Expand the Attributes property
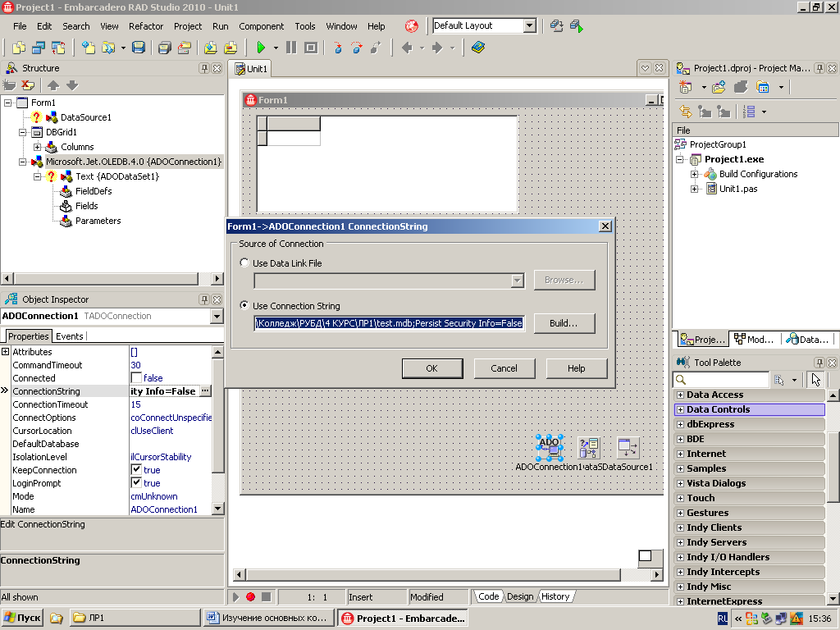 click(x=5, y=351)
